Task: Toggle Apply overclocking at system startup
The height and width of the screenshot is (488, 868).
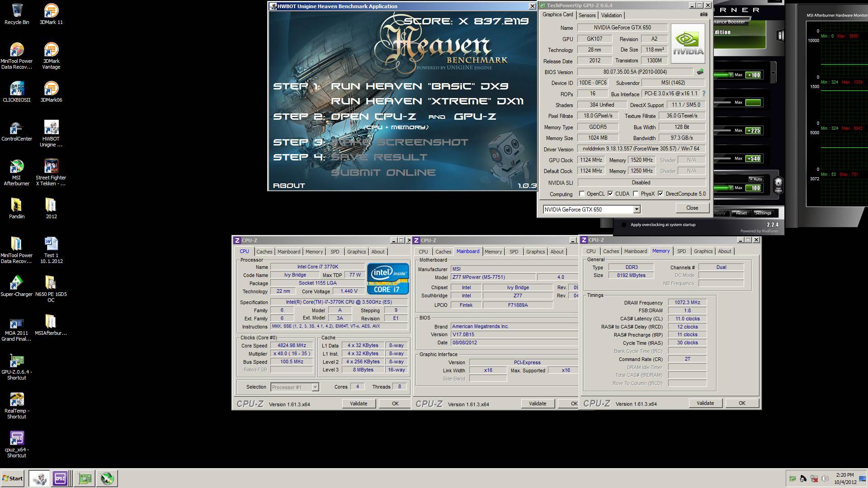Action: pos(624,225)
